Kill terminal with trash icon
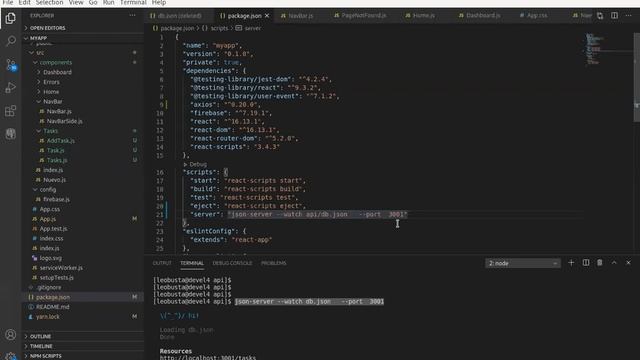This screenshot has width=640, height=360. click(x=600, y=263)
